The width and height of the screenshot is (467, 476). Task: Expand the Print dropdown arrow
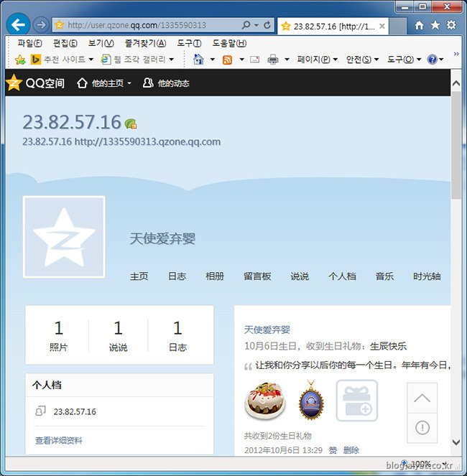pos(287,60)
